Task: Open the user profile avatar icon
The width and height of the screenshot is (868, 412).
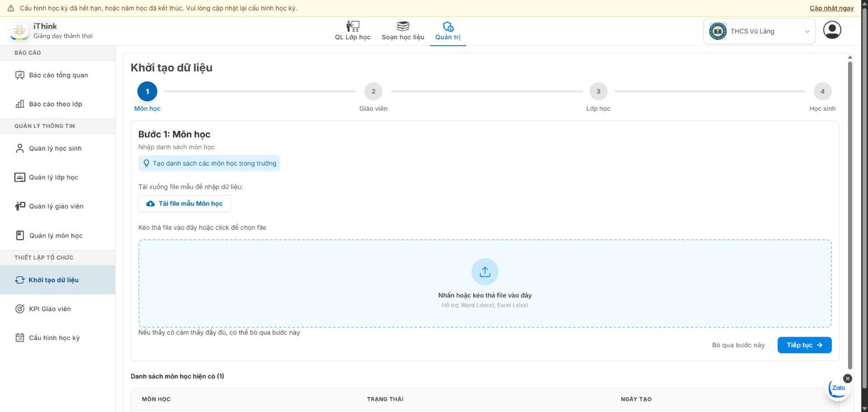Action: pyautogui.click(x=832, y=30)
